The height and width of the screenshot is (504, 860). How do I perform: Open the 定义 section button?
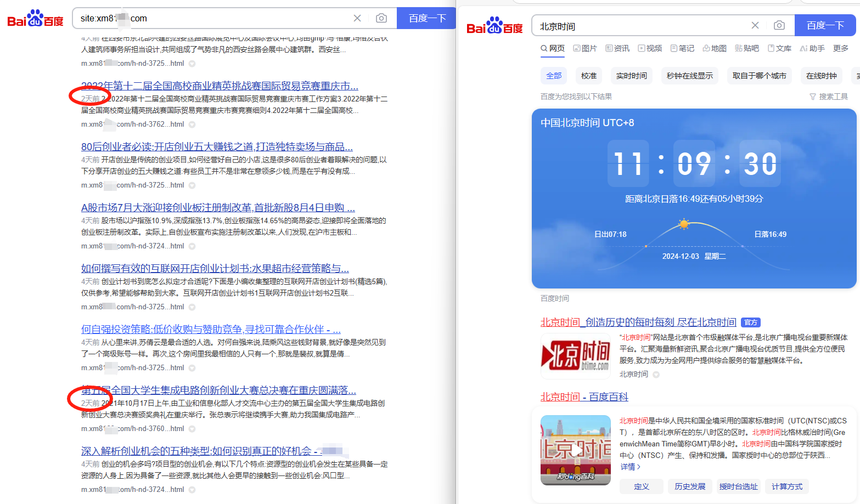coord(642,486)
